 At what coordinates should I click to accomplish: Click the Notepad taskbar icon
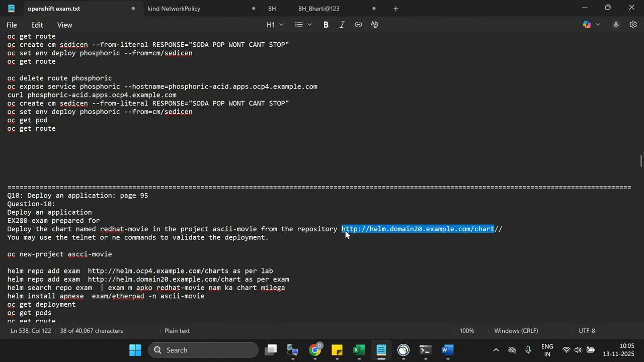pyautogui.click(x=381, y=350)
